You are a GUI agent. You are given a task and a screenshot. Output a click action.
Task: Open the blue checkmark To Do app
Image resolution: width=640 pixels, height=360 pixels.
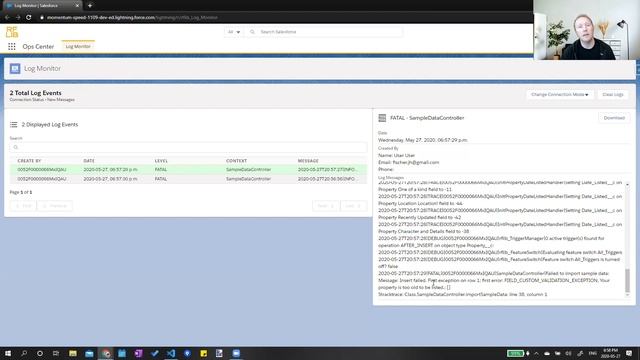[x=154, y=353]
